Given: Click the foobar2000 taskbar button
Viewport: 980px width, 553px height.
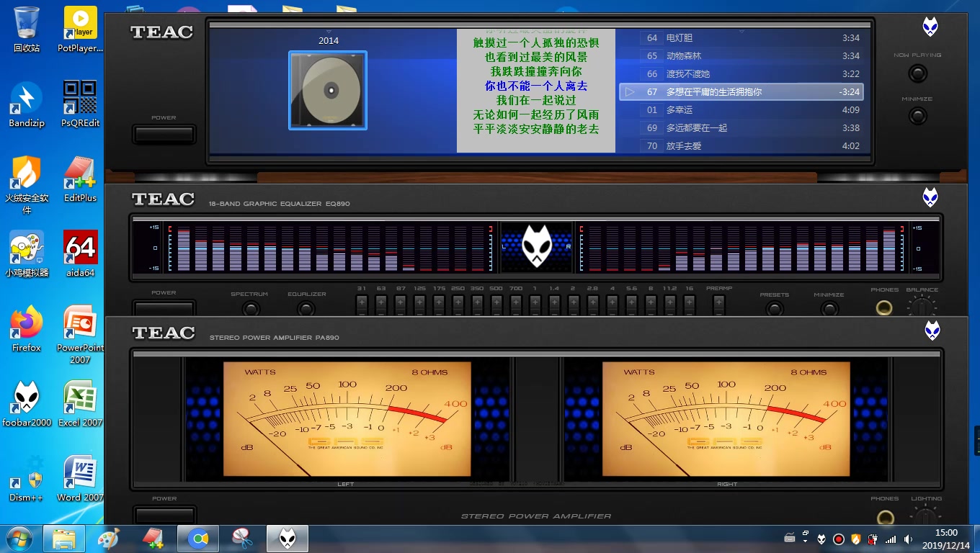Looking at the screenshot, I should [x=288, y=539].
